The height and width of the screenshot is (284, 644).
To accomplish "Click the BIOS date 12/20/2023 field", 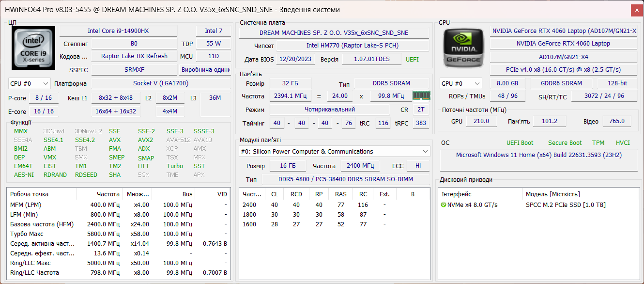I will coord(295,59).
